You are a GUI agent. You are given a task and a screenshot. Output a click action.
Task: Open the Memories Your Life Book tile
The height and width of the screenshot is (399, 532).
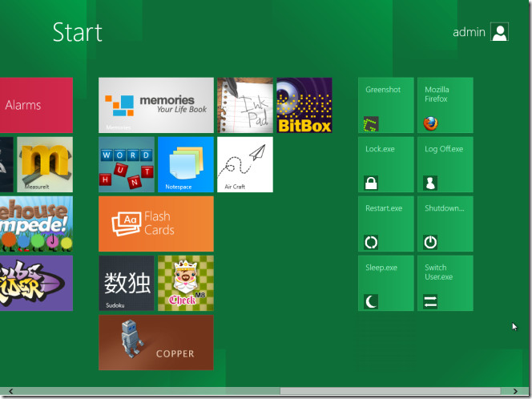[155, 105]
